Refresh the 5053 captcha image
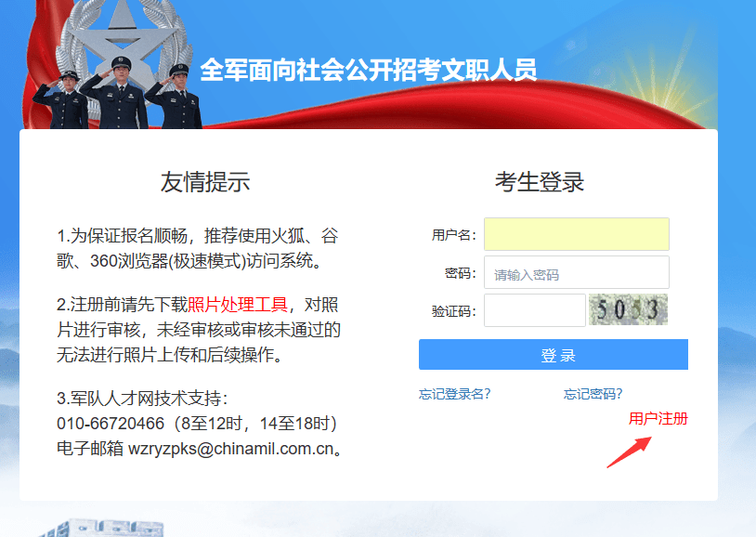This screenshot has height=537, width=756. [x=629, y=309]
